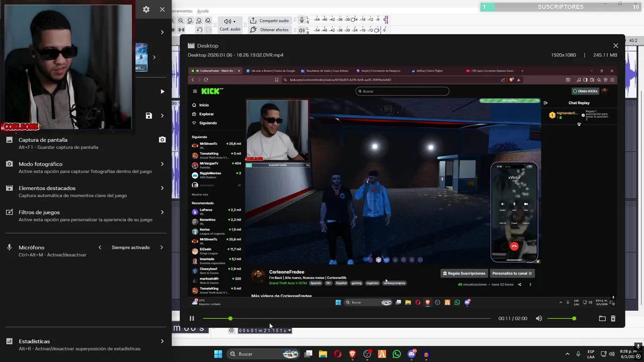Click the Elementos destacados icon
Screen dimensions: 644x362
click(x=9, y=188)
